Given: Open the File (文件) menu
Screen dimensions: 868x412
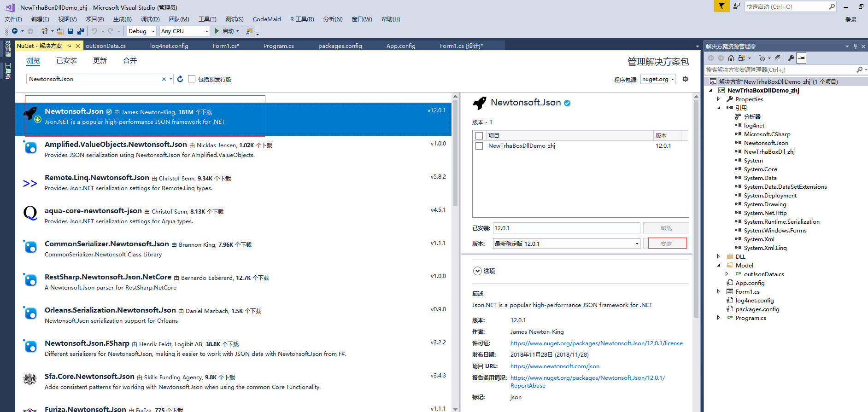Looking at the screenshot, I should 13,19.
